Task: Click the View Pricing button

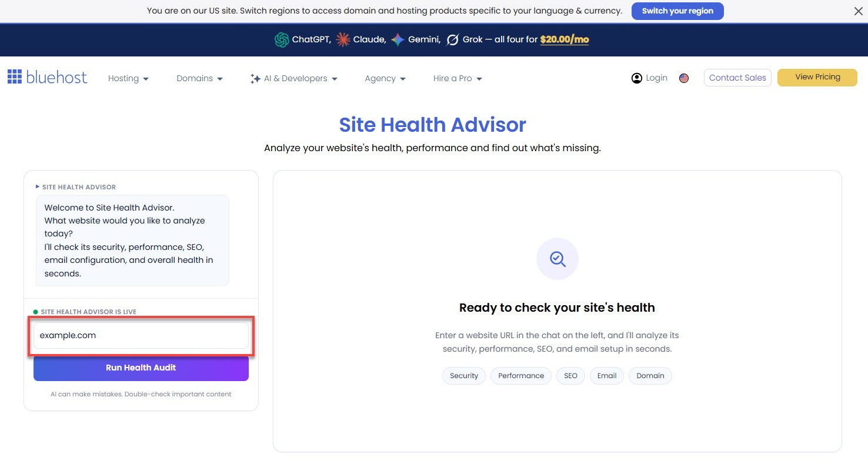Action: point(817,77)
